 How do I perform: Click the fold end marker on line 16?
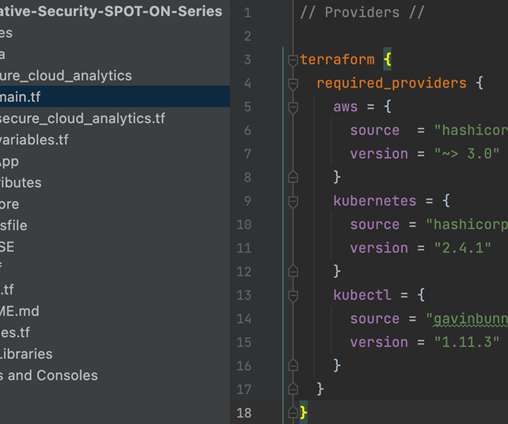[x=293, y=365]
